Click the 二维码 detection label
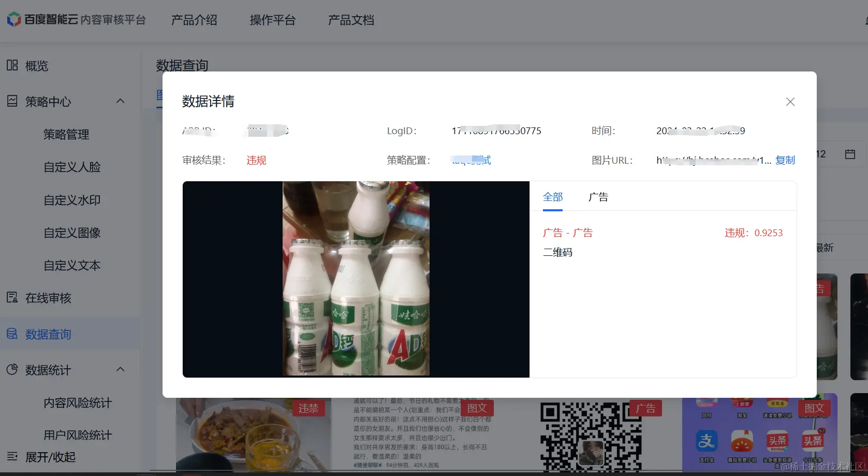This screenshot has height=476, width=868. (x=557, y=252)
